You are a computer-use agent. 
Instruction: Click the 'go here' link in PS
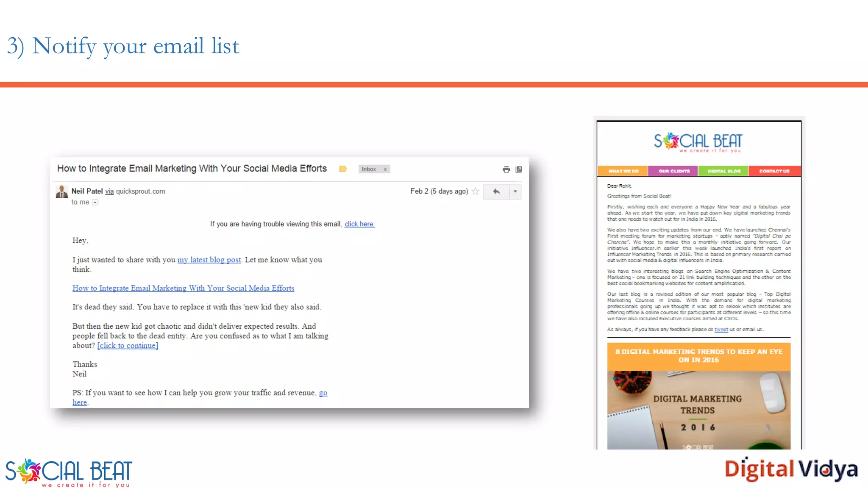(x=323, y=393)
